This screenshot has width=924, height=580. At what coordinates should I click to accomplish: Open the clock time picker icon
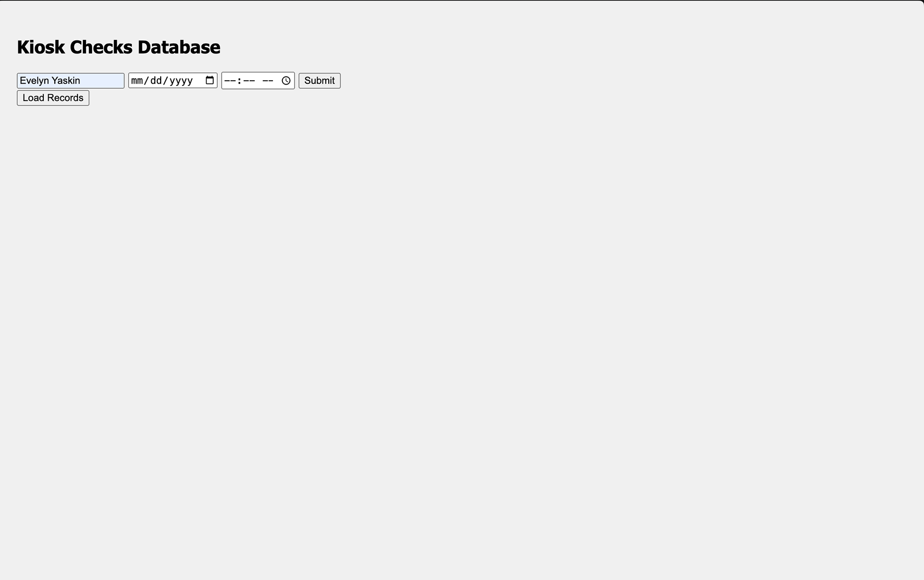[x=286, y=80]
